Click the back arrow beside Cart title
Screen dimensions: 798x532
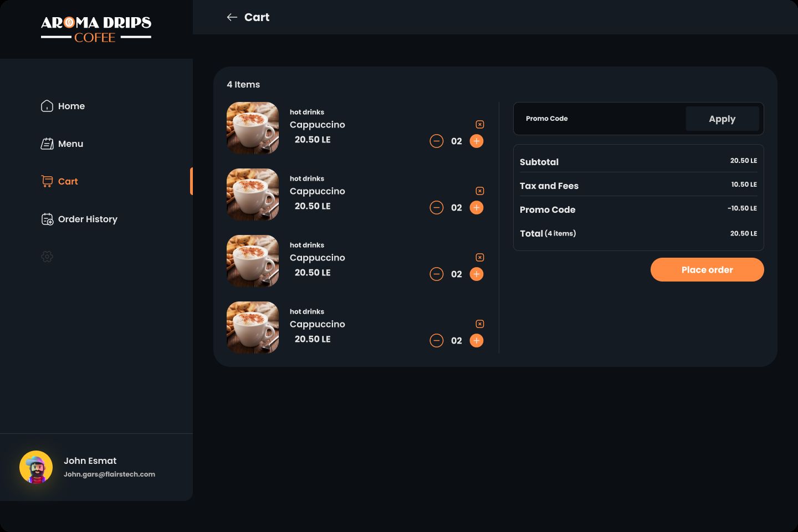click(232, 18)
